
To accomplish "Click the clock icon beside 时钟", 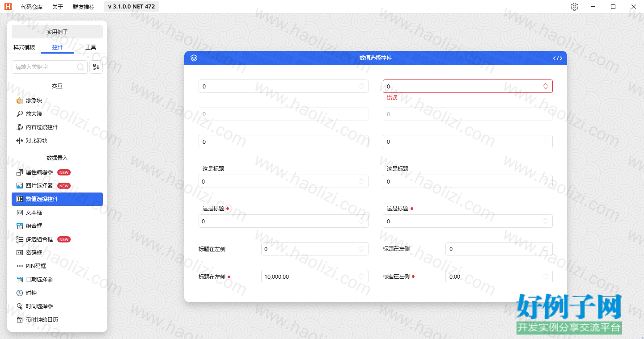I will pos(20,293).
